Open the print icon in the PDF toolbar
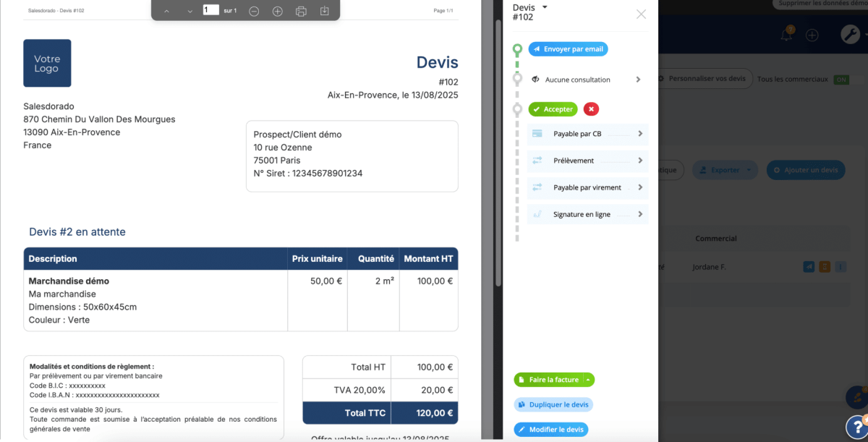This screenshot has height=442, width=868. pos(301,11)
